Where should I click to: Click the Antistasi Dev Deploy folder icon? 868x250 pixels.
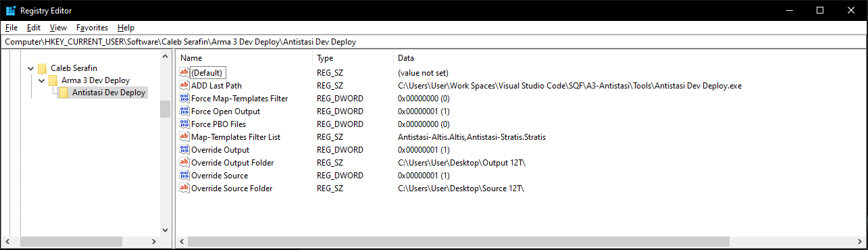click(63, 93)
